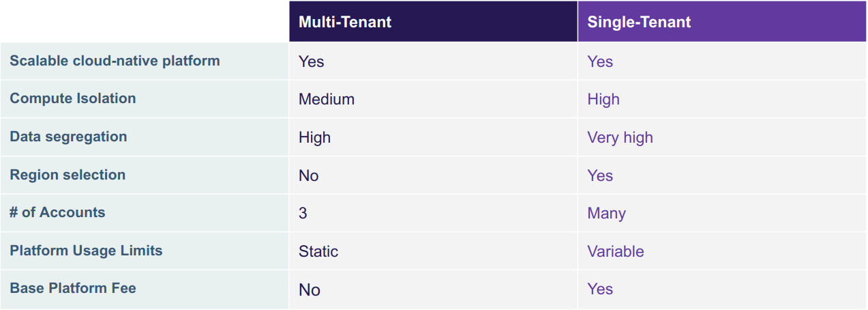This screenshot has height=310, width=868.
Task: Select High value in Compute Isolation row
Action: click(603, 99)
